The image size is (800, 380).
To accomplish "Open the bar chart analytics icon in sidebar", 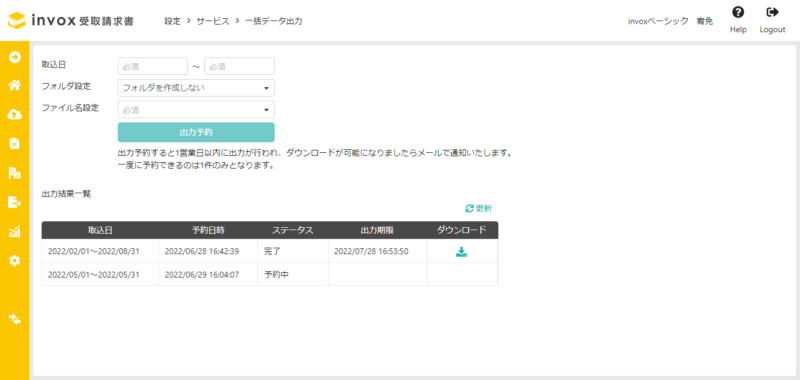I will coord(15,232).
